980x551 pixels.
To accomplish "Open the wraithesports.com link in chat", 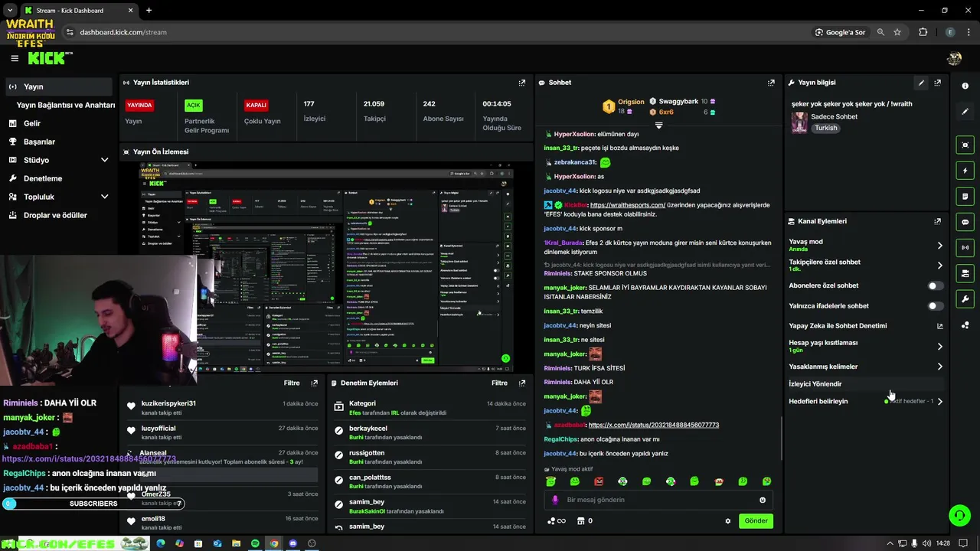I will [x=627, y=205].
